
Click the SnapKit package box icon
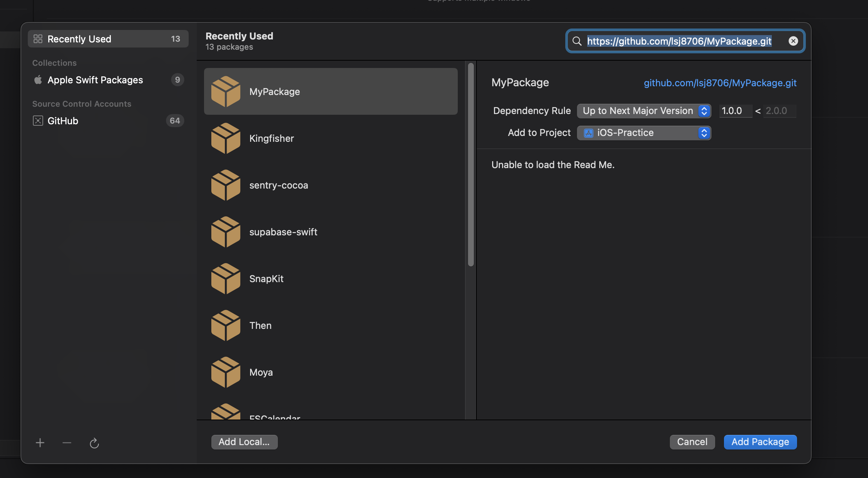pos(226,278)
